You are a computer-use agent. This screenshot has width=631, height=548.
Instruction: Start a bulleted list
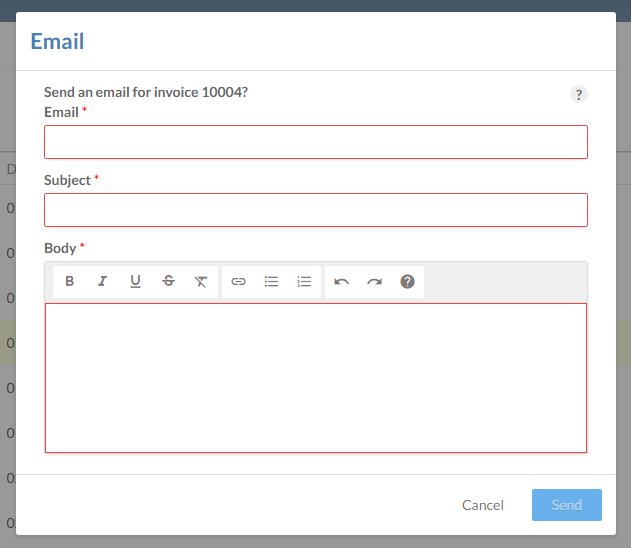[271, 282]
